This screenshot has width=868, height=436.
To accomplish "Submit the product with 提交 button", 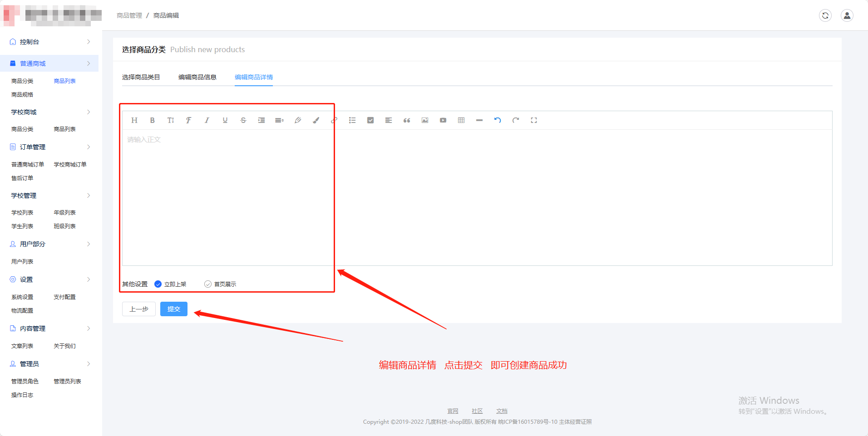I will [x=173, y=309].
